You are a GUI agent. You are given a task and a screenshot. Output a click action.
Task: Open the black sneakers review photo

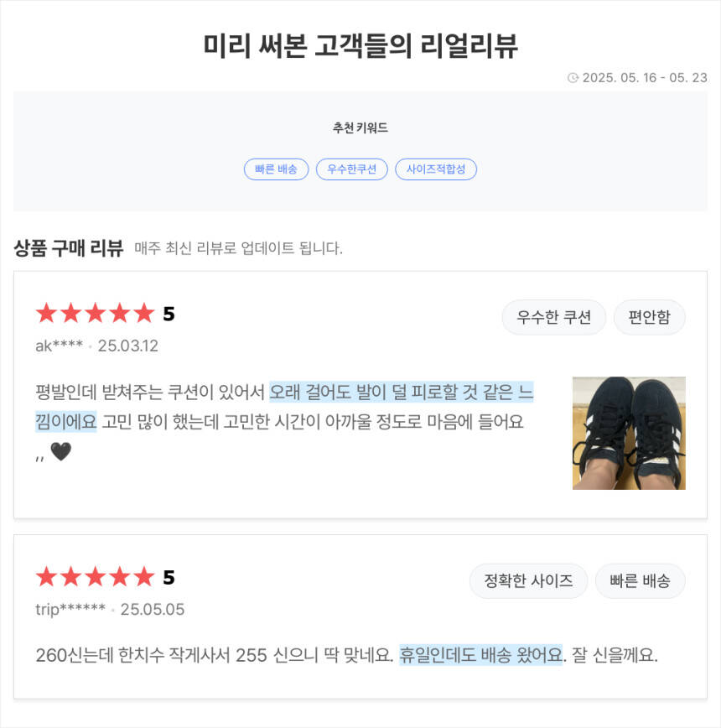pyautogui.click(x=629, y=433)
